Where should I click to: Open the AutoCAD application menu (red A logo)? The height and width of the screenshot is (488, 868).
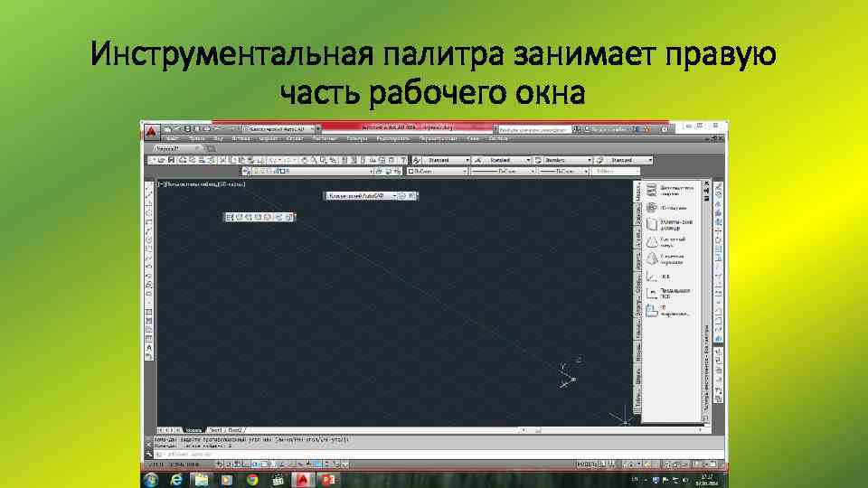(151, 132)
